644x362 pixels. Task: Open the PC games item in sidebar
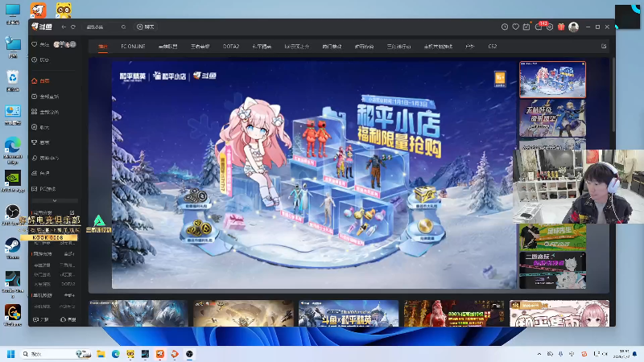click(43, 189)
